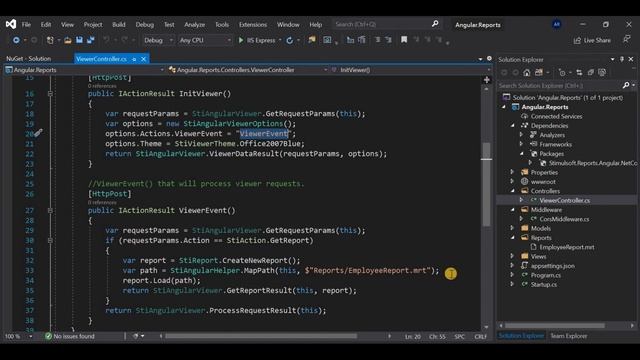
Task: Expand the Models folder node
Action: [x=512, y=228]
